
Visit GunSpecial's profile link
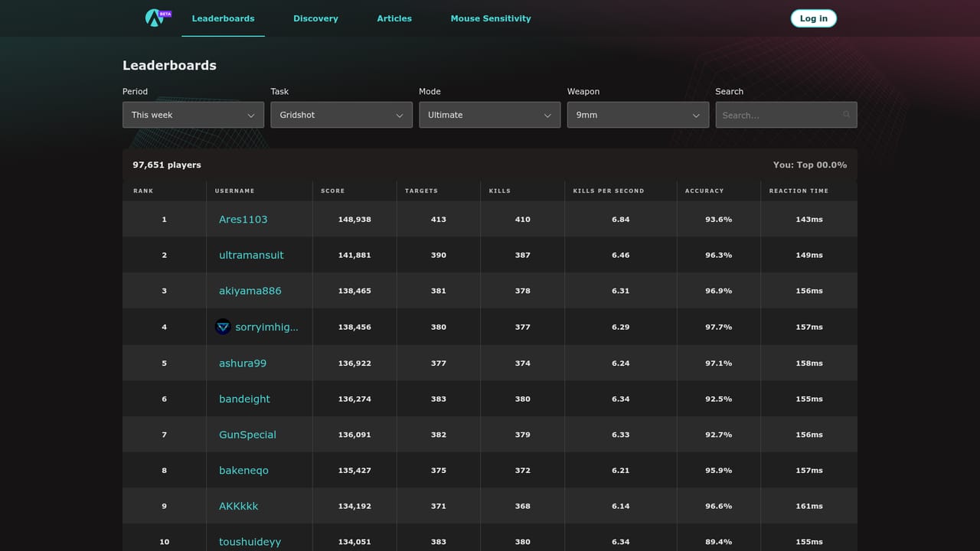247,435
